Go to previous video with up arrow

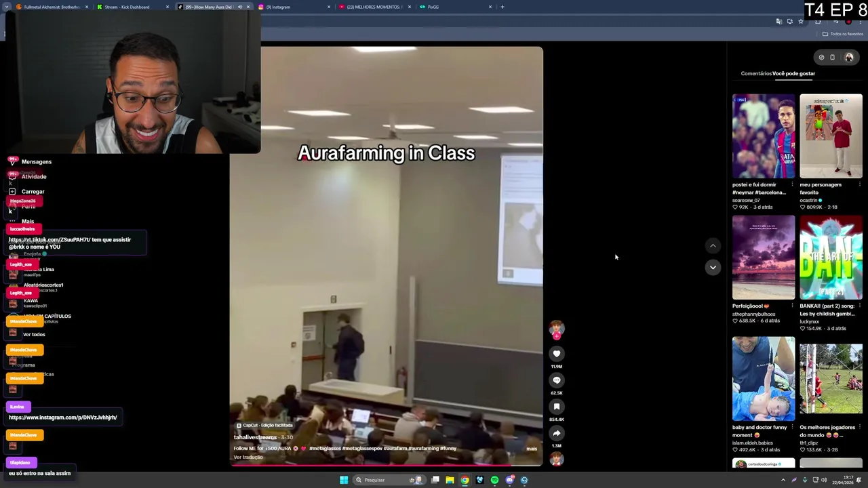click(713, 246)
